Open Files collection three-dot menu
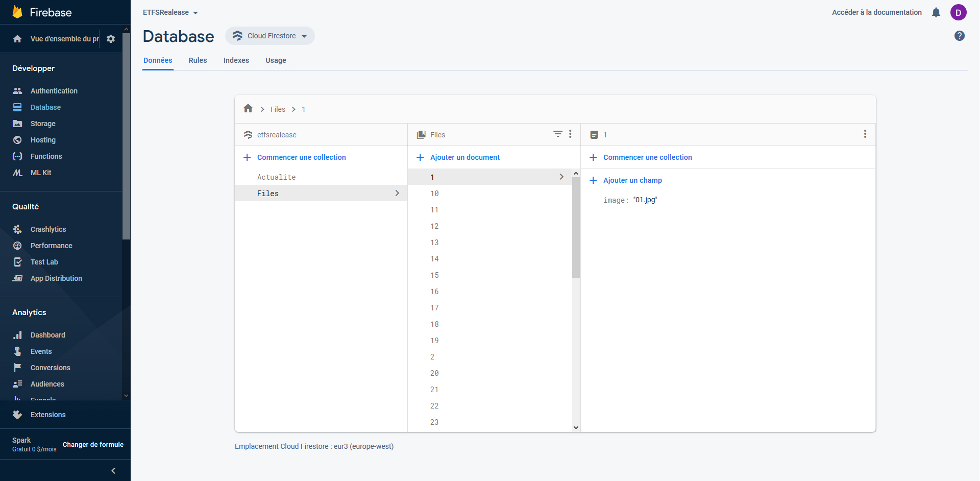The height and width of the screenshot is (481, 980). click(570, 134)
